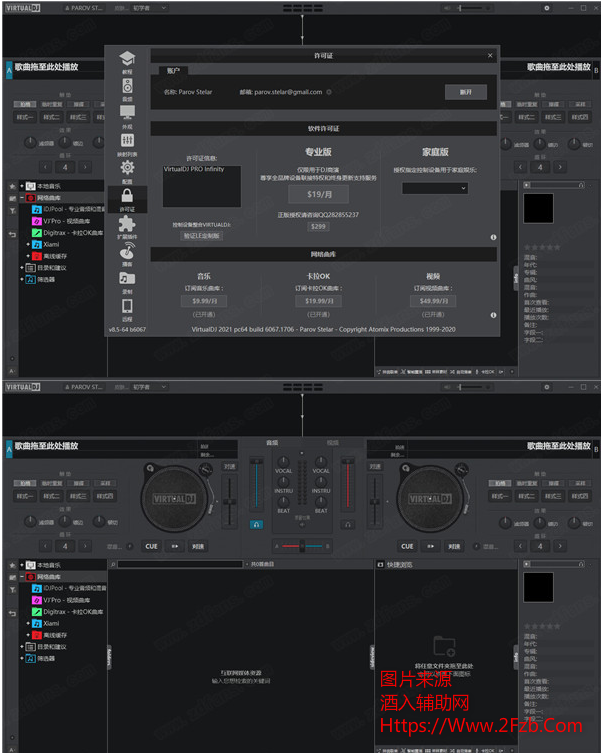Toggle 对拍 sync beside the left turntable
The image size is (601, 753).
(x=230, y=465)
